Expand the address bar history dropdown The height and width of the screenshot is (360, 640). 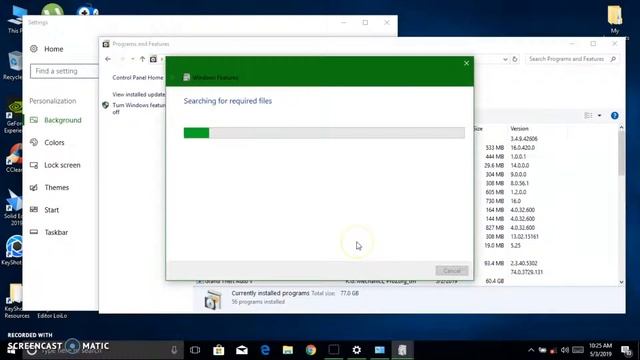pyautogui.click(x=505, y=59)
